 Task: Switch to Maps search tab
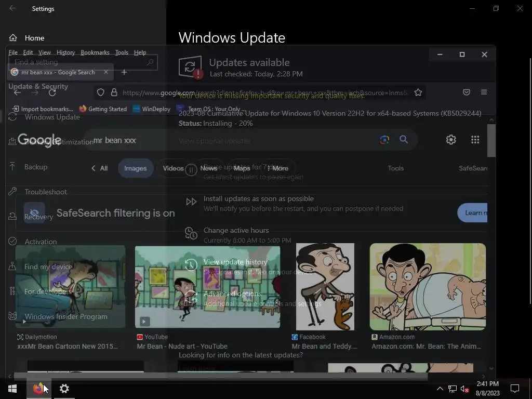pyautogui.click(x=242, y=168)
